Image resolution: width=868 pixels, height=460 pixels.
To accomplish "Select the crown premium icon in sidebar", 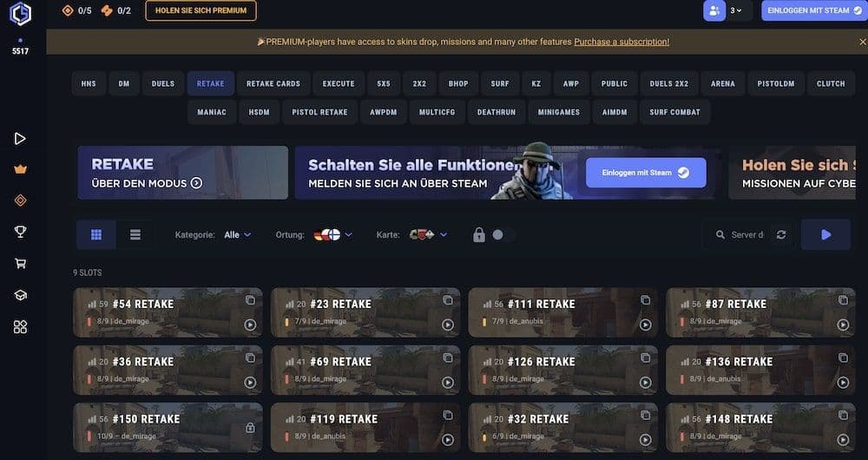I will tap(21, 169).
